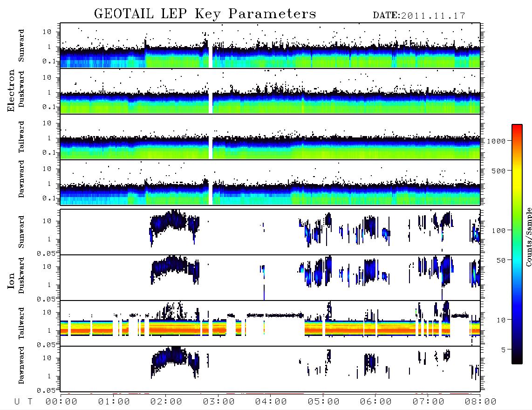The height and width of the screenshot is (410, 532).
Task: Click the "0.1" tick of Electron Sunward panel
Action: point(49,61)
